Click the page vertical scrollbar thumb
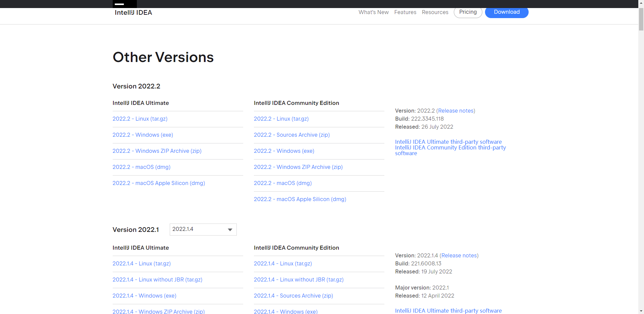This screenshot has width=644, height=314. [641, 18]
